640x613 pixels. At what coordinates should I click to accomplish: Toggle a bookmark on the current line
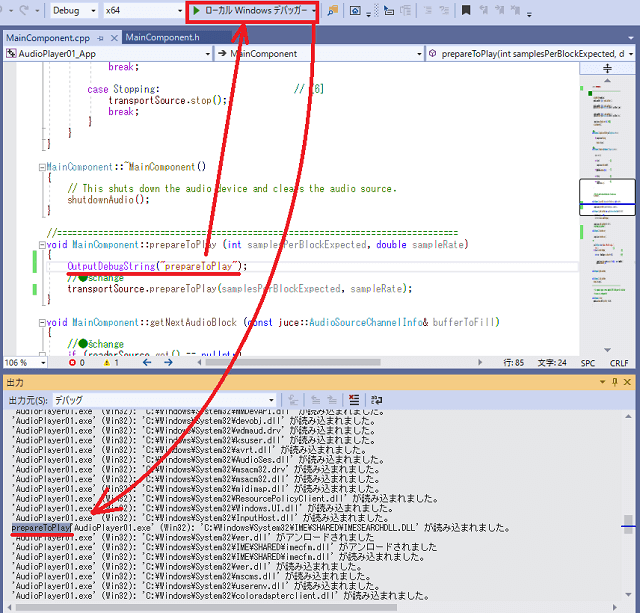coord(466,11)
